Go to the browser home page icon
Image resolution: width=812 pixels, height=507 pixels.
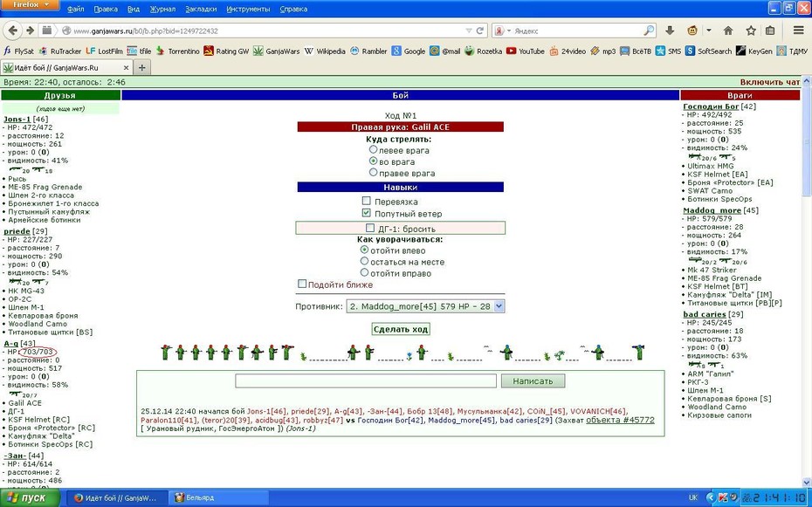(x=728, y=31)
